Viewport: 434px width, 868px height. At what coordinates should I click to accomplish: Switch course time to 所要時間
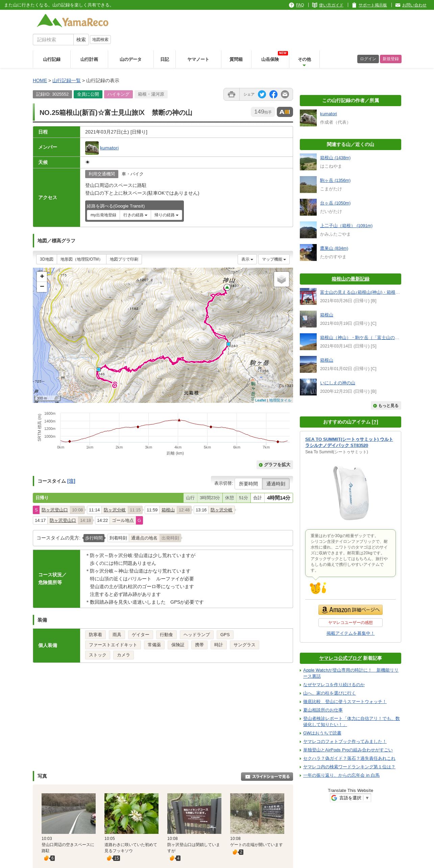[x=248, y=484]
